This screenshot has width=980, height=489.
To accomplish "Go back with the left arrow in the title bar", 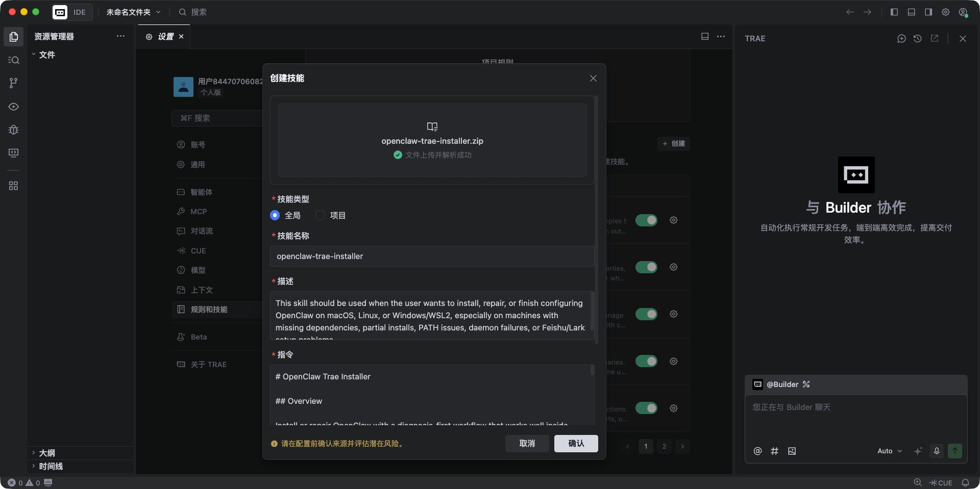I will pyautogui.click(x=850, y=12).
